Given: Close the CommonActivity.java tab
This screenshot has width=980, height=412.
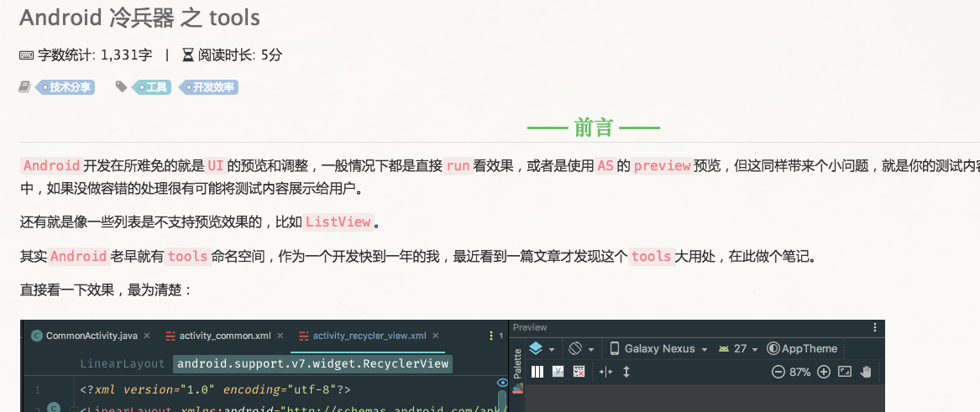Looking at the screenshot, I should tap(147, 336).
